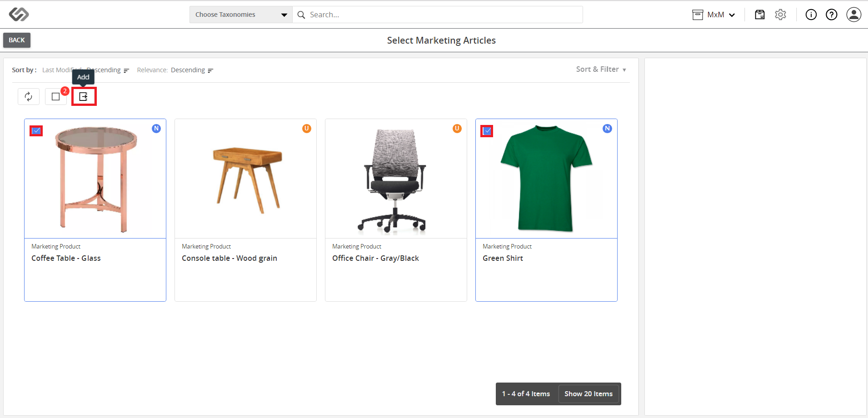The image size is (868, 418).
Task: Open the settings gear icon
Action: point(781,15)
